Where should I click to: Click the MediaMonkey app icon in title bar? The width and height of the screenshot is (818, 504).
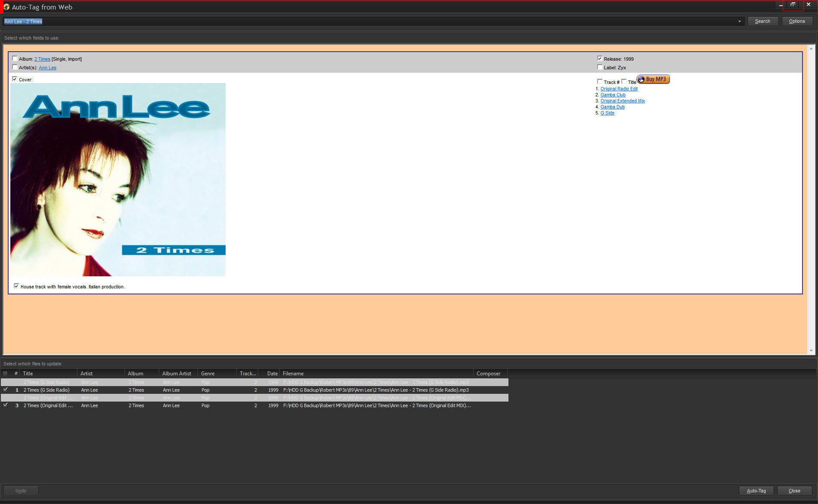pos(6,7)
